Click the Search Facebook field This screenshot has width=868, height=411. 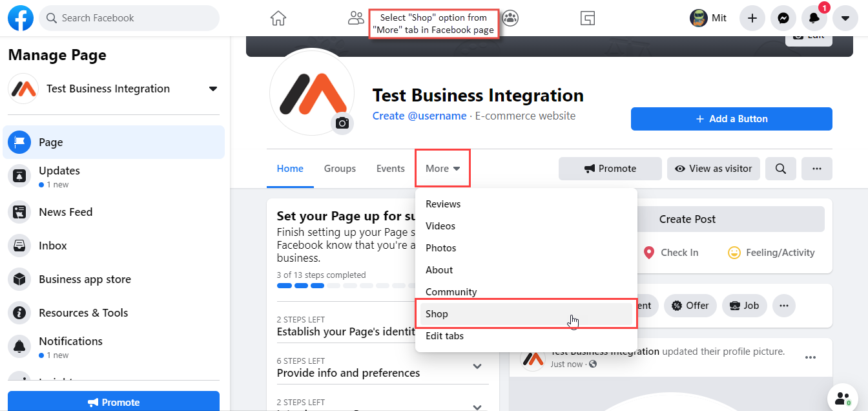[x=129, y=18]
